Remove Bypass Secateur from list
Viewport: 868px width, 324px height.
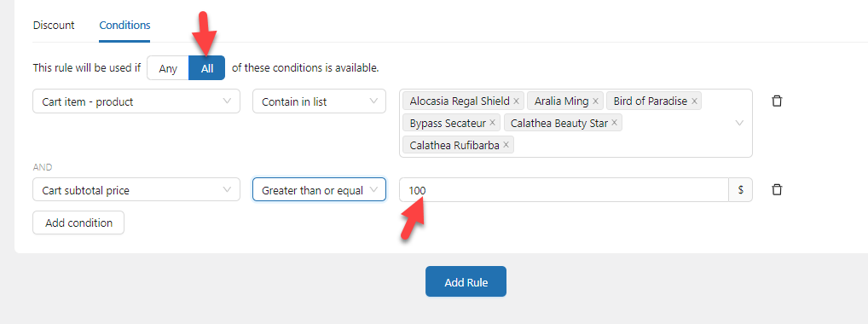click(493, 123)
